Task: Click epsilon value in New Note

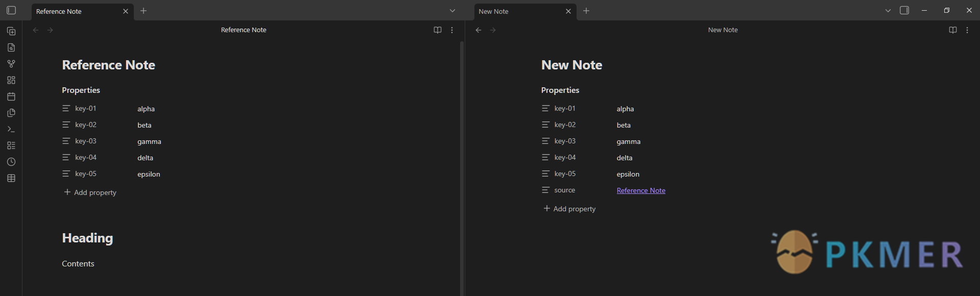Action: (x=628, y=174)
